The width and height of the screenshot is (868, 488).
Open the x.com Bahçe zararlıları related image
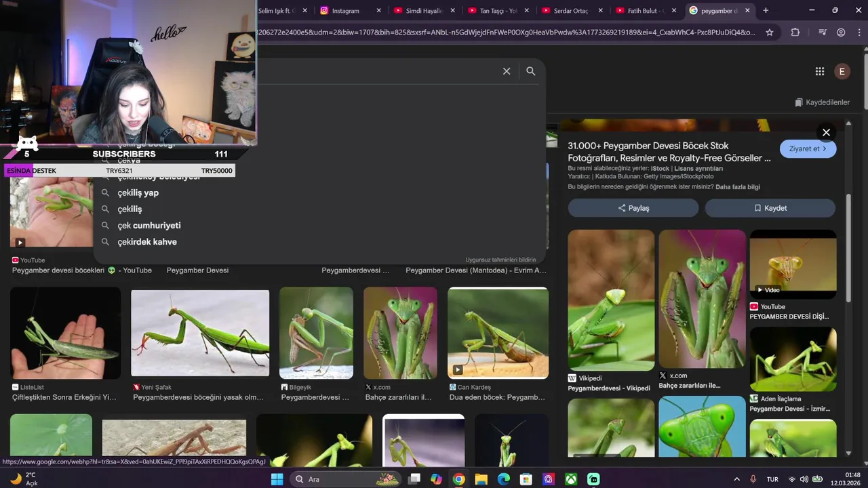[702, 298]
